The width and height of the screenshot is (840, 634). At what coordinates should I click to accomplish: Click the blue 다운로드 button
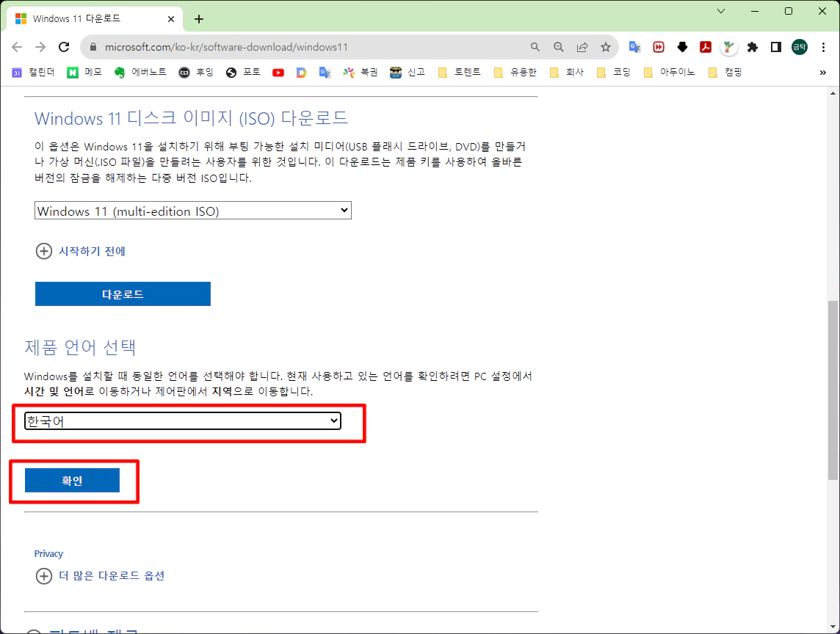[123, 294]
